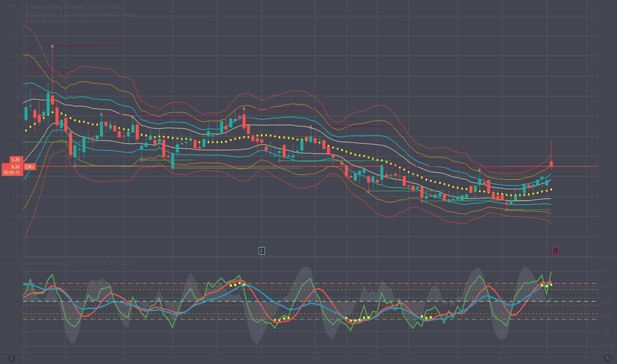Click the Nov date axis label
This screenshot has width=617, height=364.
502,358
